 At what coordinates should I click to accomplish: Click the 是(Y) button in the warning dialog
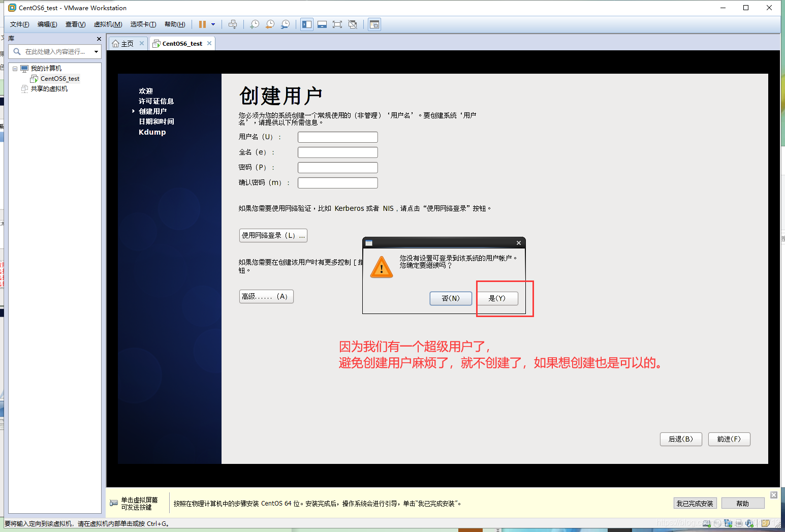click(x=497, y=298)
